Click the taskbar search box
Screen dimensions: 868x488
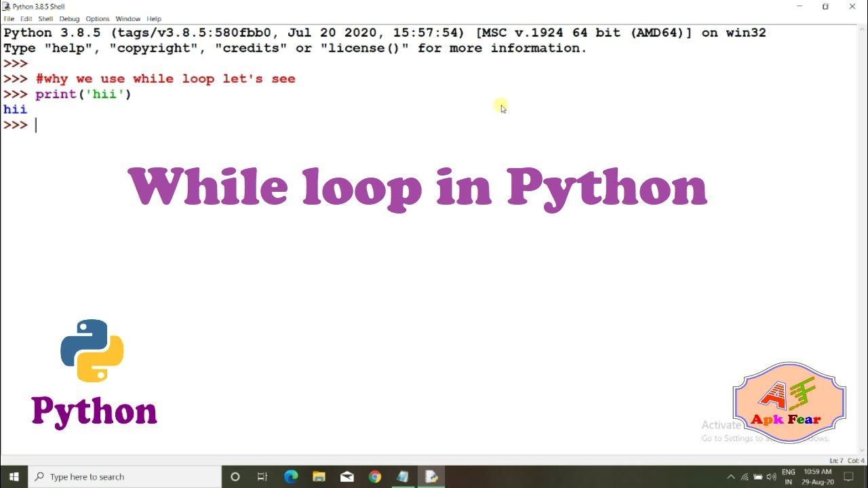[124, 476]
